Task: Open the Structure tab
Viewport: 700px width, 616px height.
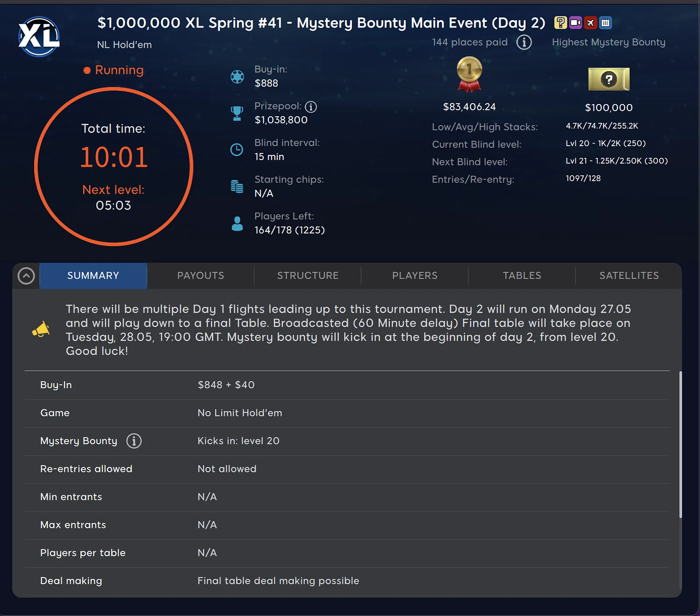Action: tap(308, 276)
